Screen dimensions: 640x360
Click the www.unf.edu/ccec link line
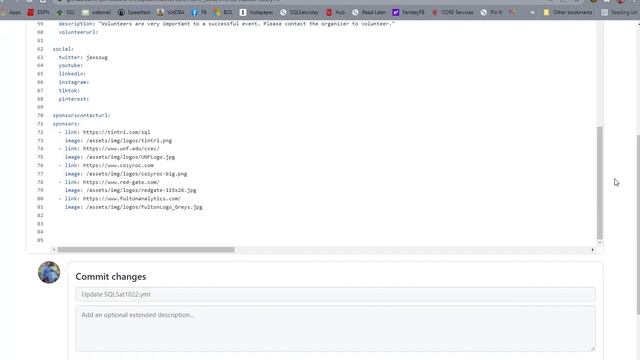coord(109,149)
